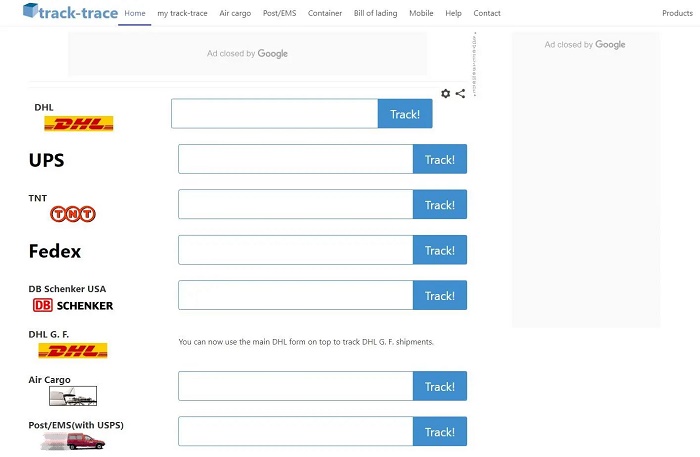This screenshot has height=457, width=700.
Task: Focus the Air Cargo tracking field
Action: click(296, 386)
